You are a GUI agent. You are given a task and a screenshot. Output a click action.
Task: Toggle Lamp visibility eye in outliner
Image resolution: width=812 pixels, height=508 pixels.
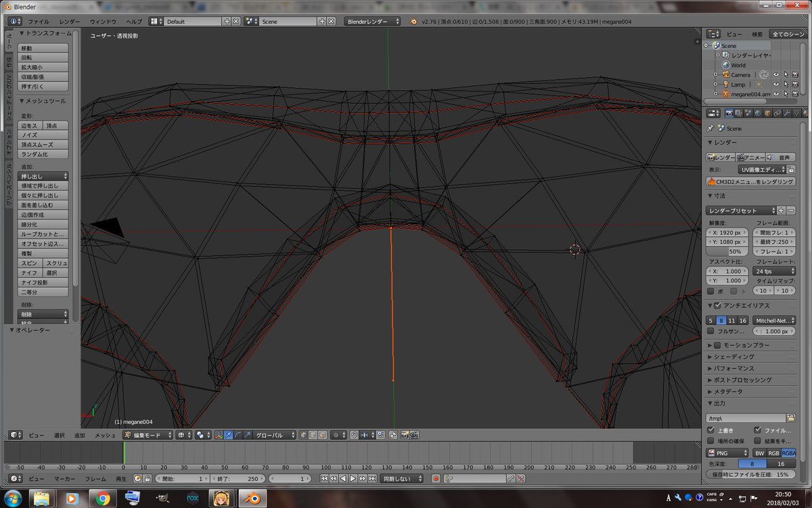pos(776,85)
